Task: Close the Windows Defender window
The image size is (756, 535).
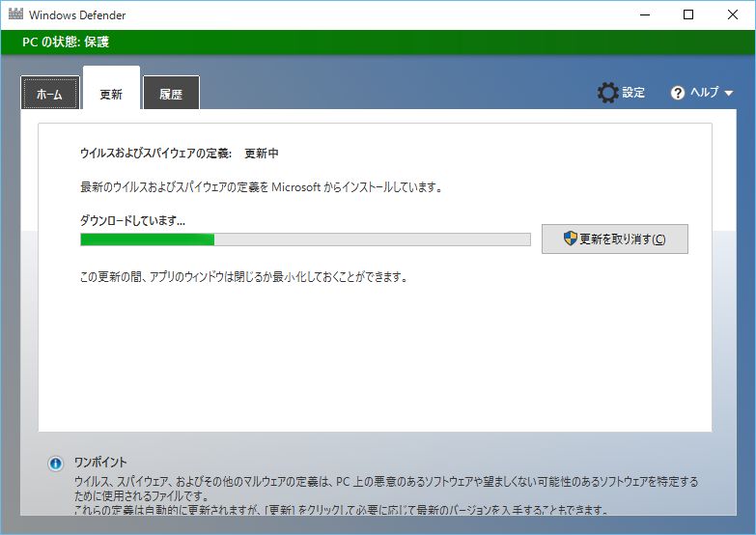Action: point(733,14)
